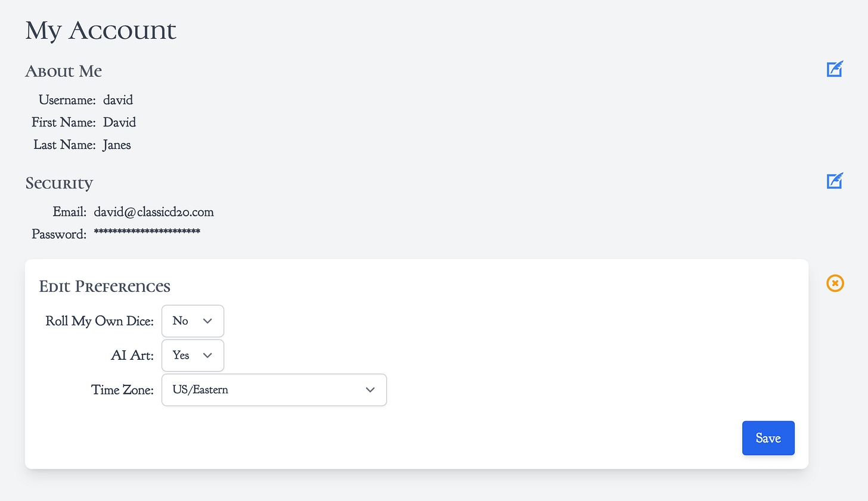Open the About Me edit pencil icon
868x501 pixels.
tap(835, 69)
